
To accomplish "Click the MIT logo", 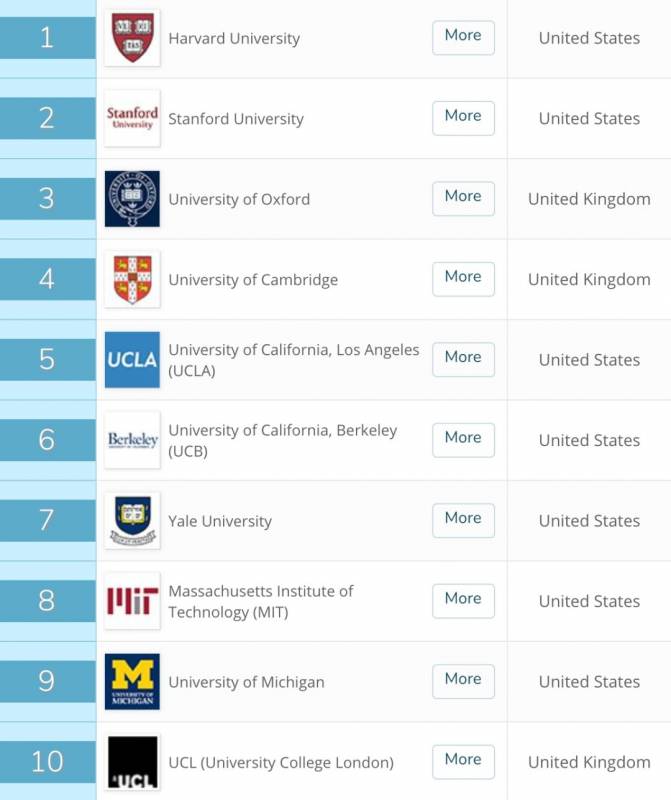I will (132, 601).
